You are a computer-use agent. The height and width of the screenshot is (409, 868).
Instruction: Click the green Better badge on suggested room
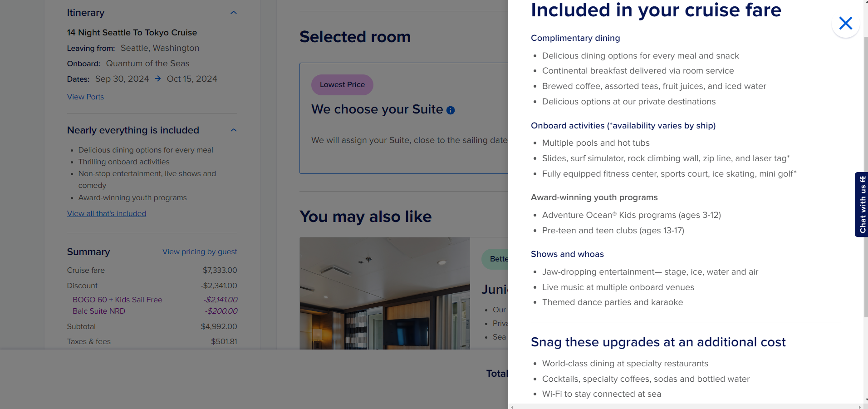(495, 259)
